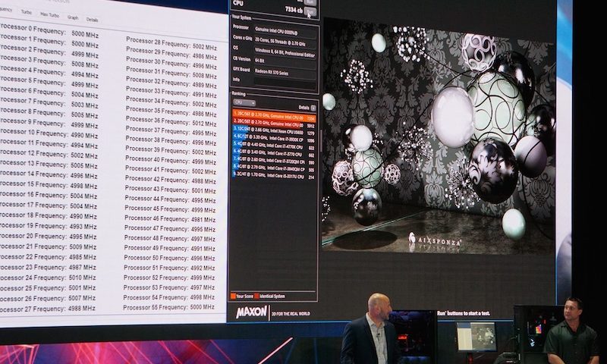Click Processor 36 Frequency value 5012 MHz
Screen dimensions: 607x364
click(204, 124)
